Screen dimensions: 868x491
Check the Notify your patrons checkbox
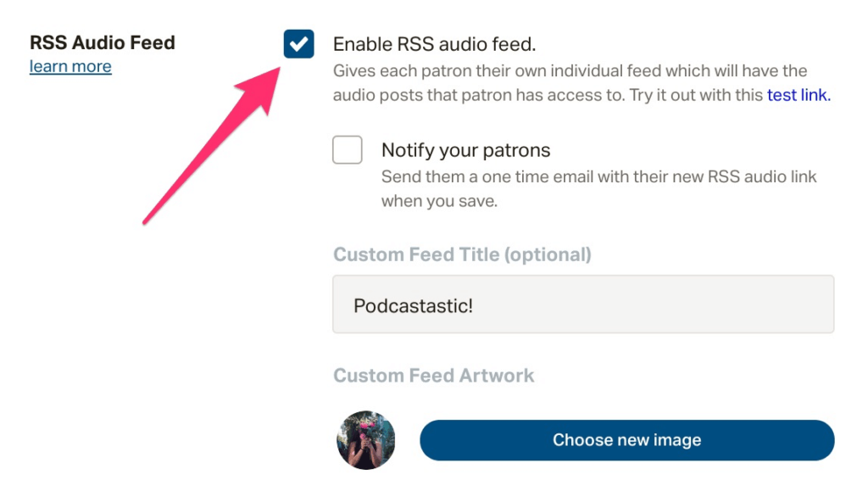(x=348, y=150)
